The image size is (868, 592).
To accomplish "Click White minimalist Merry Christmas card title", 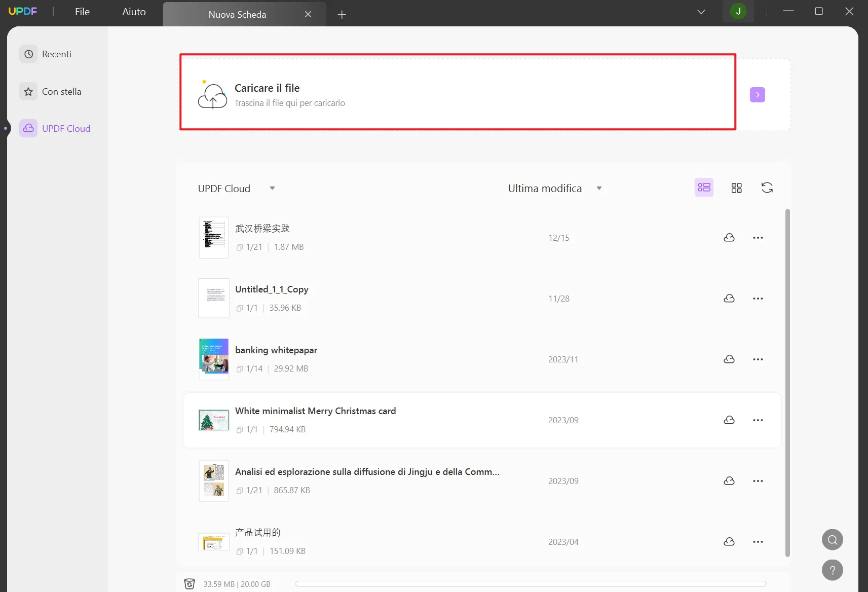I will [315, 411].
